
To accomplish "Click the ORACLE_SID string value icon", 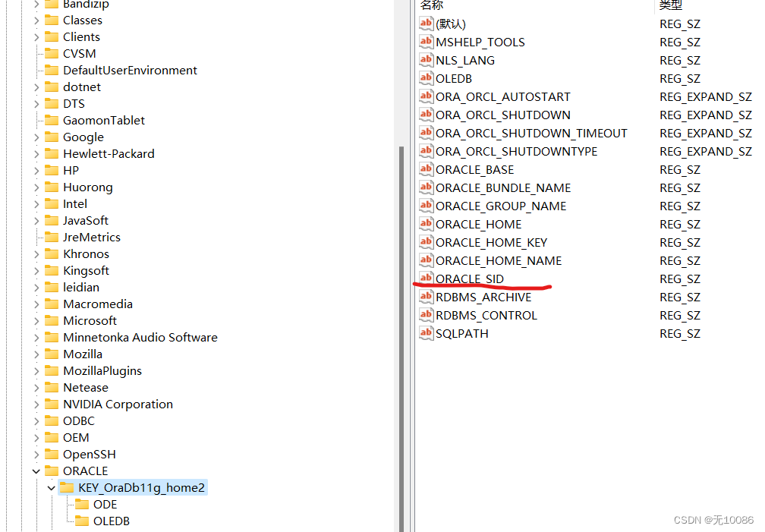I will click(426, 279).
